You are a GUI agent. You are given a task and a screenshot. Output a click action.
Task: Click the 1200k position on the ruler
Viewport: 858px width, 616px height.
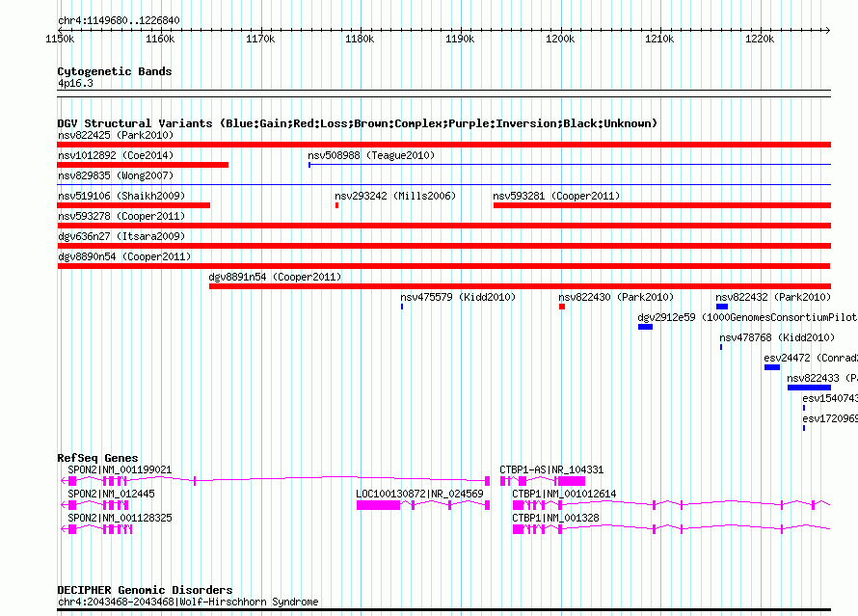pyautogui.click(x=560, y=39)
